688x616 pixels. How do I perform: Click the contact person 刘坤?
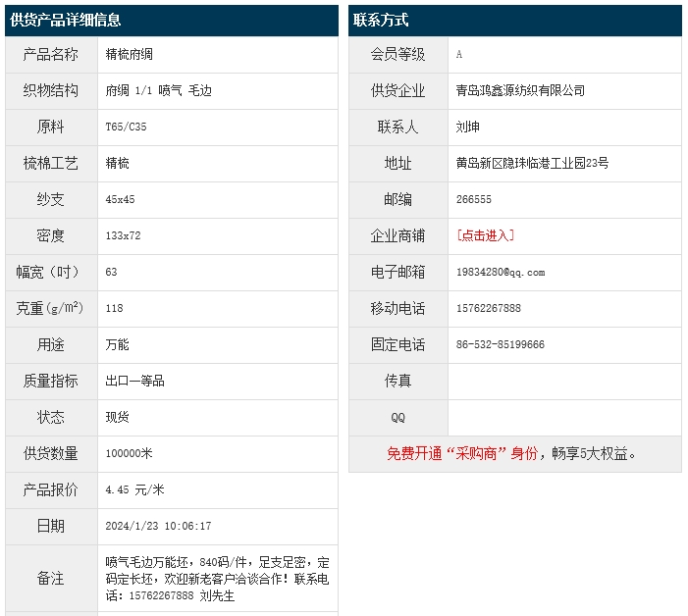468,127
